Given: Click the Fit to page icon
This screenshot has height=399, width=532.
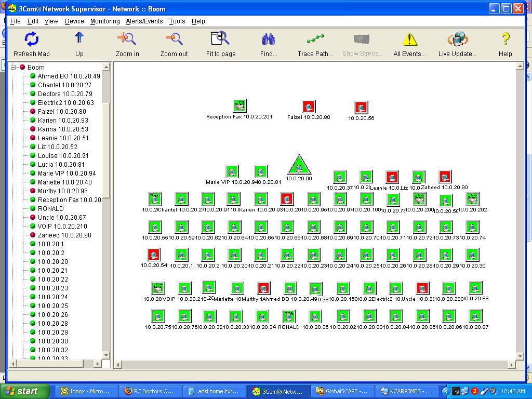Looking at the screenshot, I should click(220, 39).
